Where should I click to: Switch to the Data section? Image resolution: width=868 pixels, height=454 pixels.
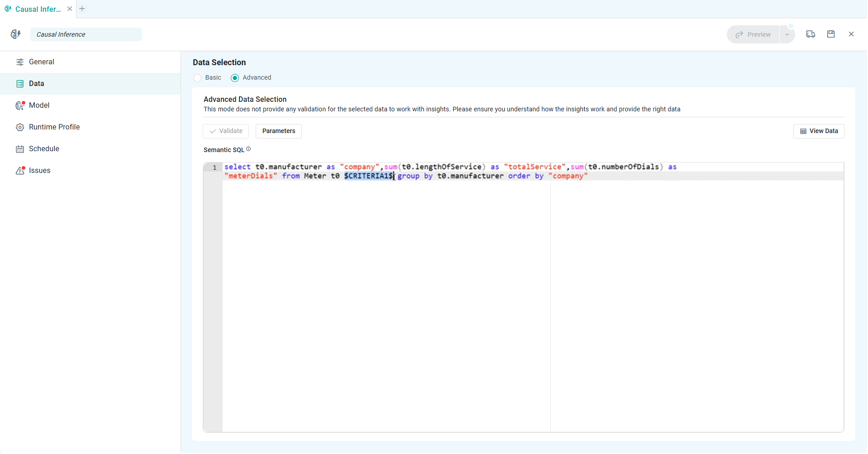tap(36, 84)
